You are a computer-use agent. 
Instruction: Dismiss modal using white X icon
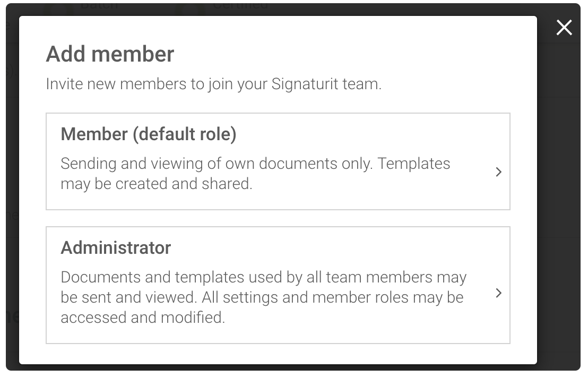point(564,28)
